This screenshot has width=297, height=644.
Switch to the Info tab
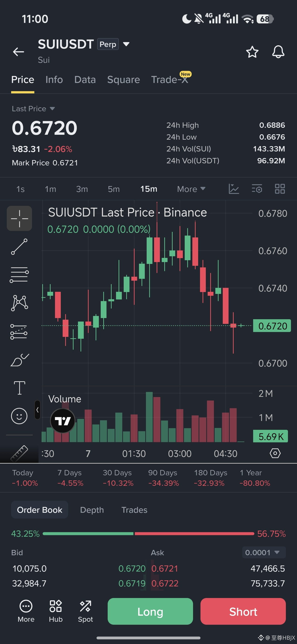(54, 79)
